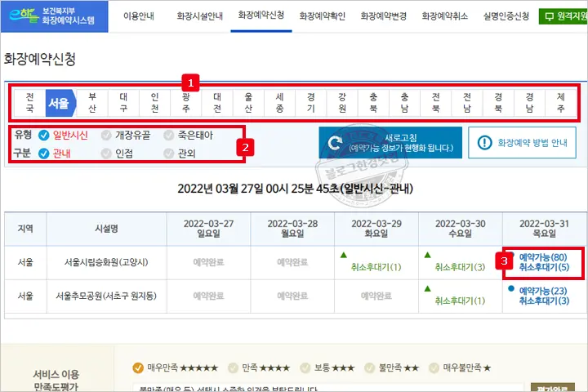Click the satisfaction feedback text field

tap(328, 387)
